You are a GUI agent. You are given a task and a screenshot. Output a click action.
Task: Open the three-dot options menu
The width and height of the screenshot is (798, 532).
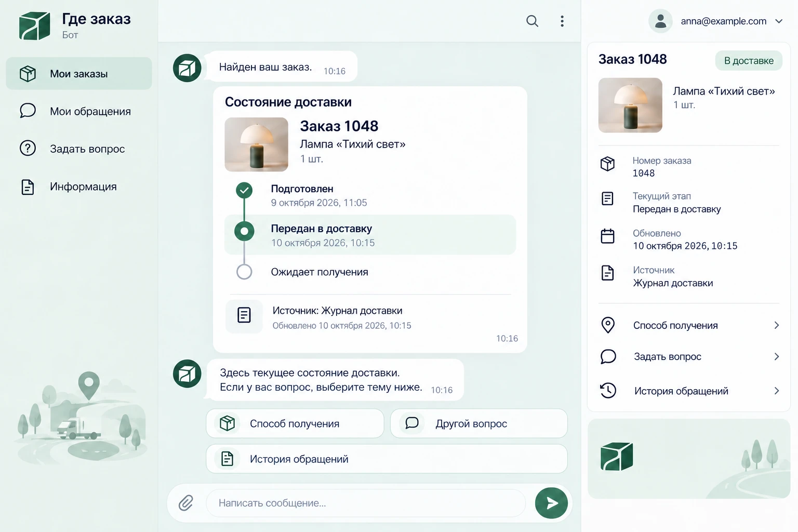[562, 21]
